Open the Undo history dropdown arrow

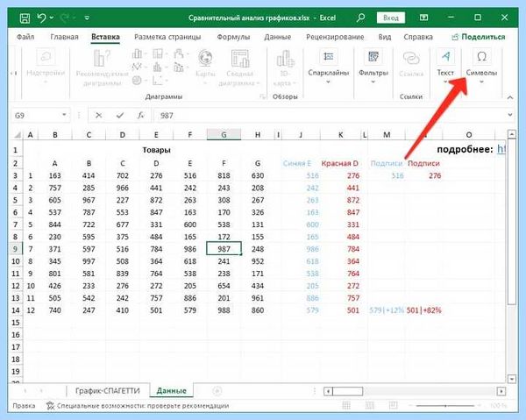pos(52,18)
